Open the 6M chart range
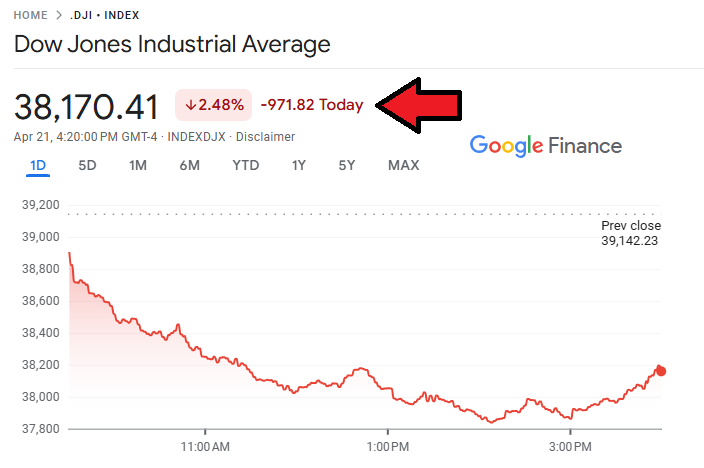The height and width of the screenshot is (468, 704). (x=189, y=165)
